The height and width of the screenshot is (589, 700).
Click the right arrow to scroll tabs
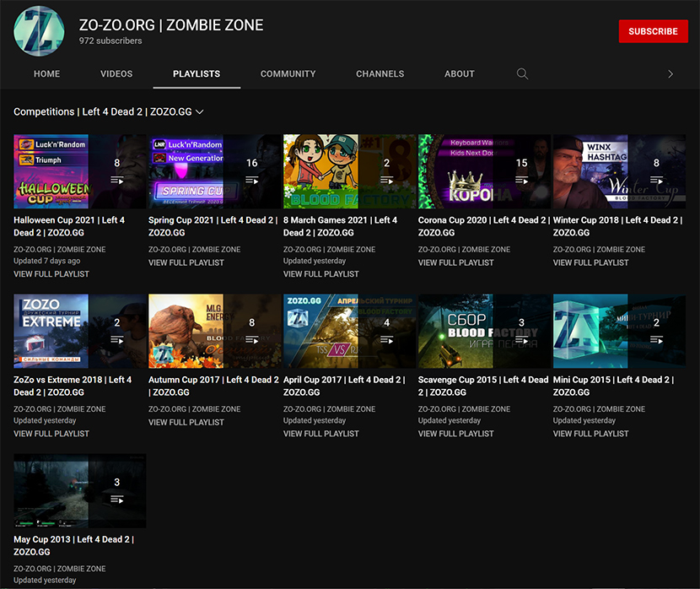670,73
